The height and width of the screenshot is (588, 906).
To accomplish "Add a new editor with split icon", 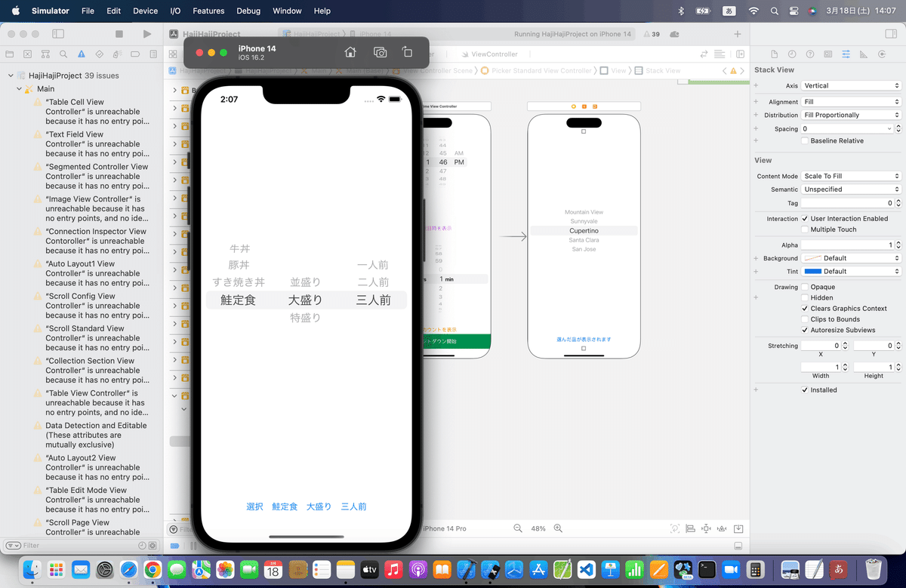I will pyautogui.click(x=741, y=54).
